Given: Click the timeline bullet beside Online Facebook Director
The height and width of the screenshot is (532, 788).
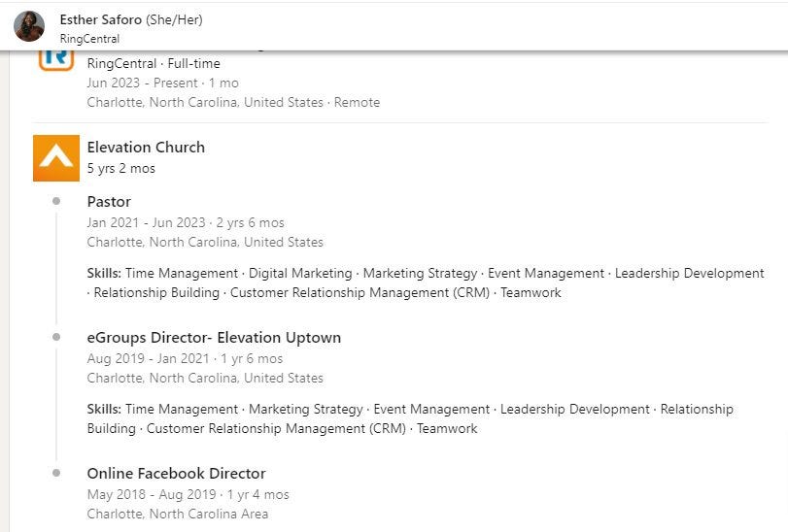Looking at the screenshot, I should (56, 473).
